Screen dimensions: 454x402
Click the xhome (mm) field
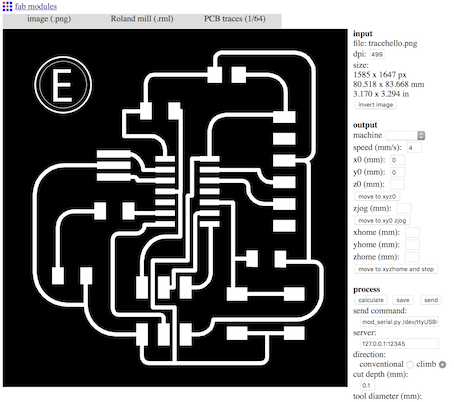412,233
